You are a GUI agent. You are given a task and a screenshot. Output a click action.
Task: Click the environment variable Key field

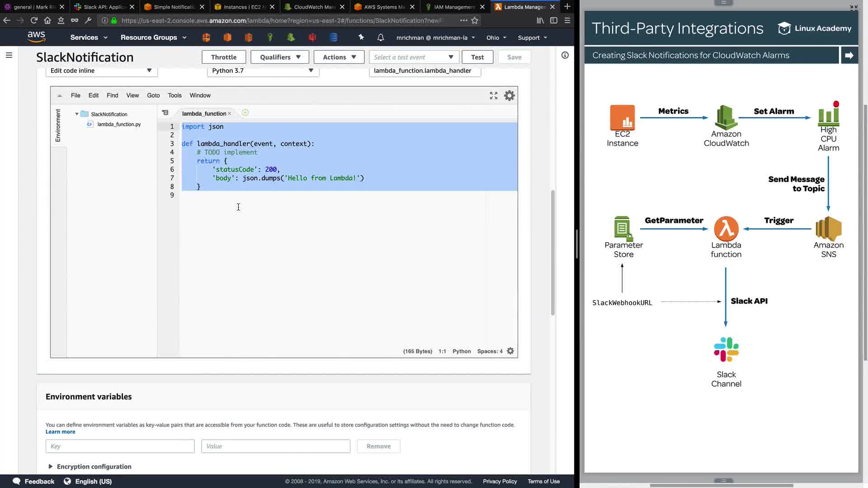pyautogui.click(x=120, y=446)
